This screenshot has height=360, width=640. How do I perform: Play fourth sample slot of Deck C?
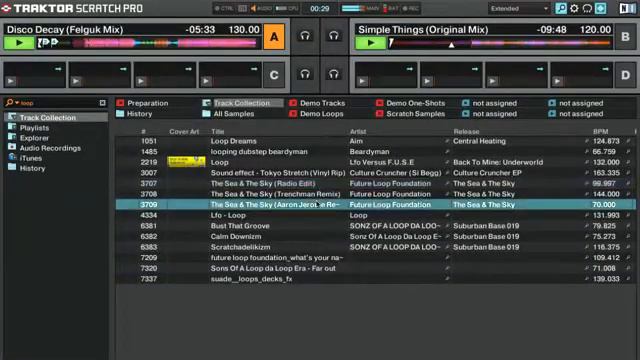[207, 81]
